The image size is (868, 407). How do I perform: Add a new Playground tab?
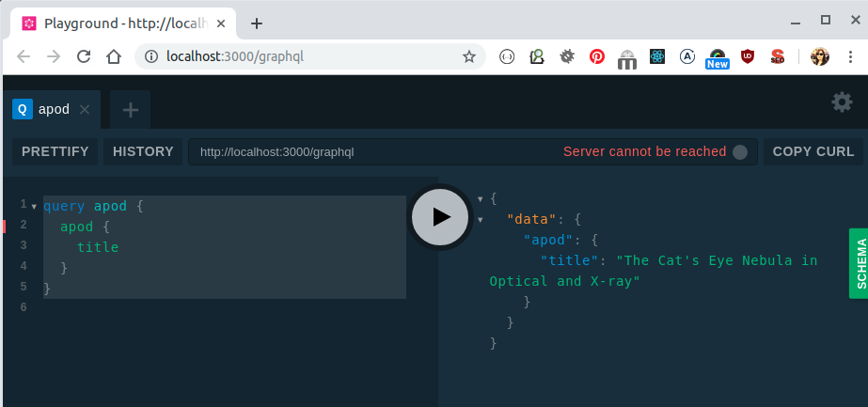tap(130, 110)
